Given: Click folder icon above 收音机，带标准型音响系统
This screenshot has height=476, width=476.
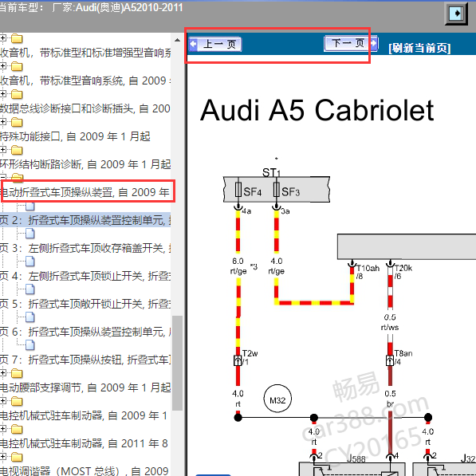Looking at the screenshot, I should coord(17,66).
